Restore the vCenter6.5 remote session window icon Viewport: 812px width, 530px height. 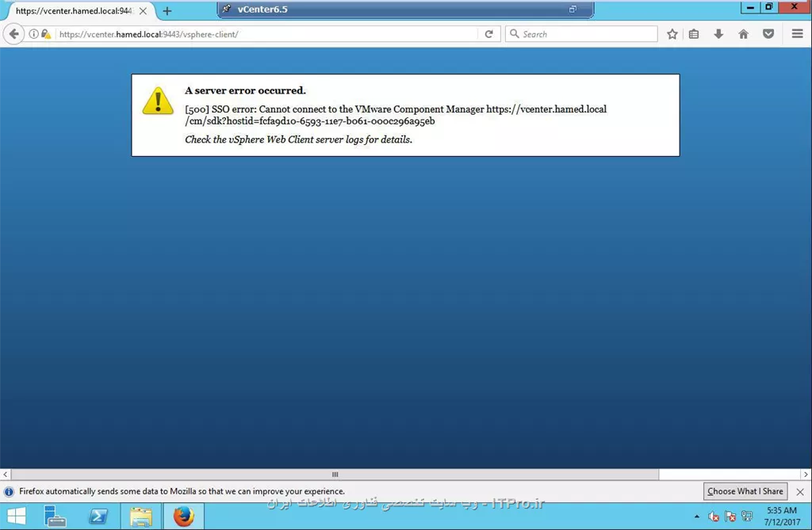click(573, 9)
